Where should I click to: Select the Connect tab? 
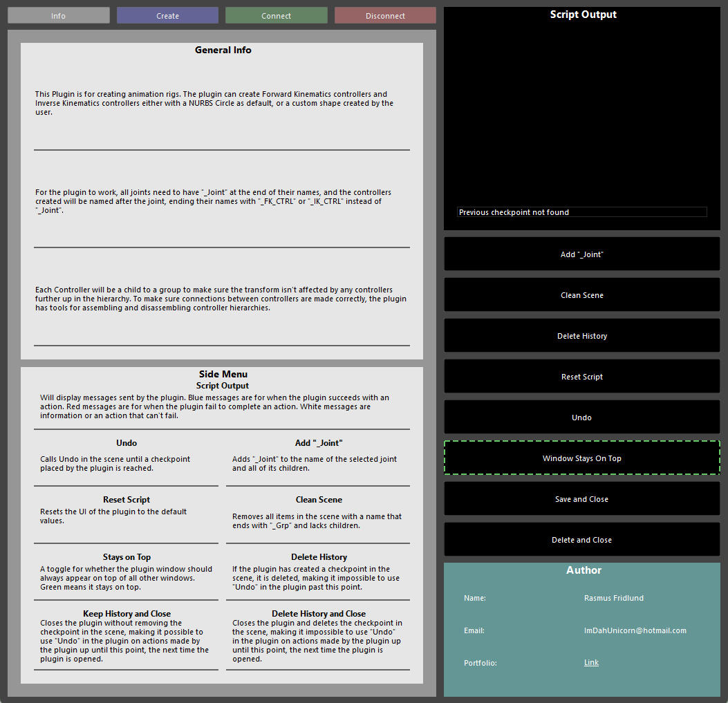click(x=276, y=15)
